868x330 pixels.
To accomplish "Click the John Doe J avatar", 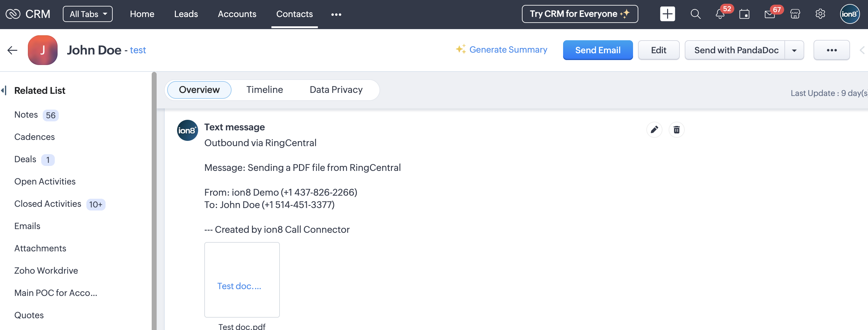I will click(x=42, y=50).
